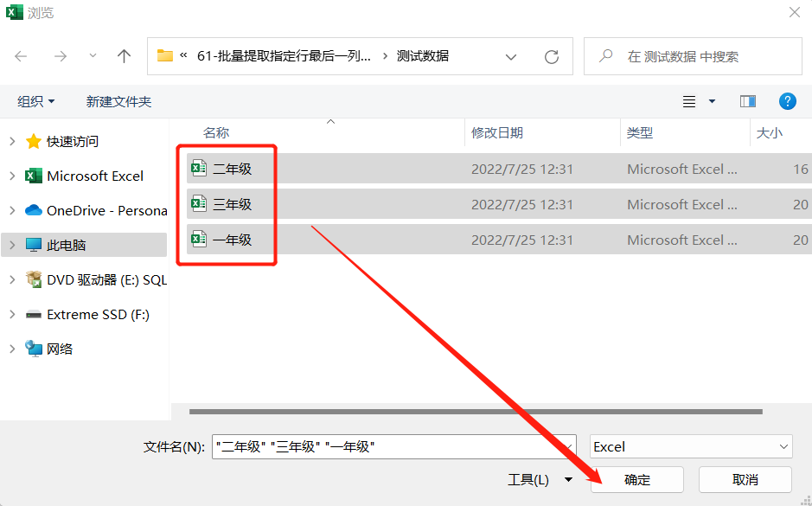
Task: Open the recent locations dropdown chevron
Action: [x=93, y=55]
